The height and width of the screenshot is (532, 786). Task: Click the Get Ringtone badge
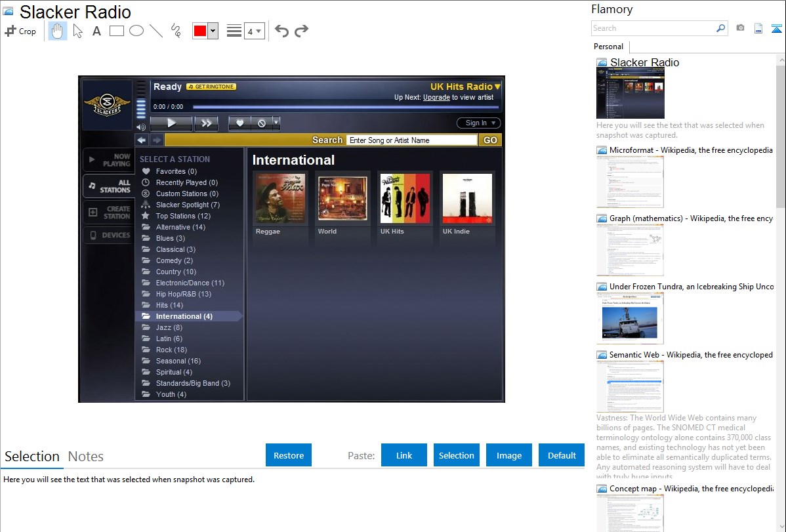click(211, 87)
